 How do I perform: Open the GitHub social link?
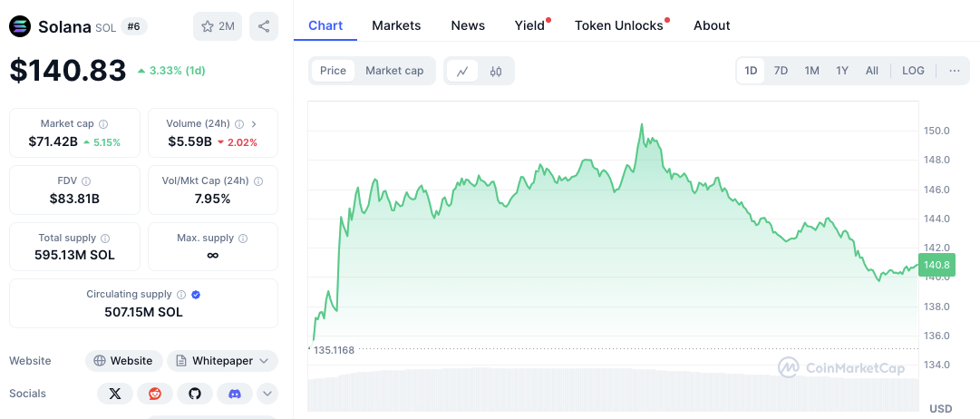point(195,394)
